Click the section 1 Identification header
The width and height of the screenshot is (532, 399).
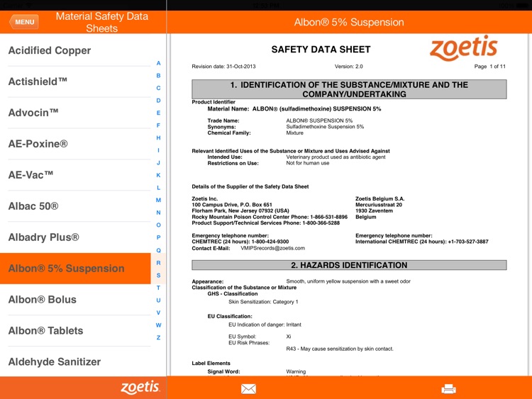pyautogui.click(x=349, y=89)
